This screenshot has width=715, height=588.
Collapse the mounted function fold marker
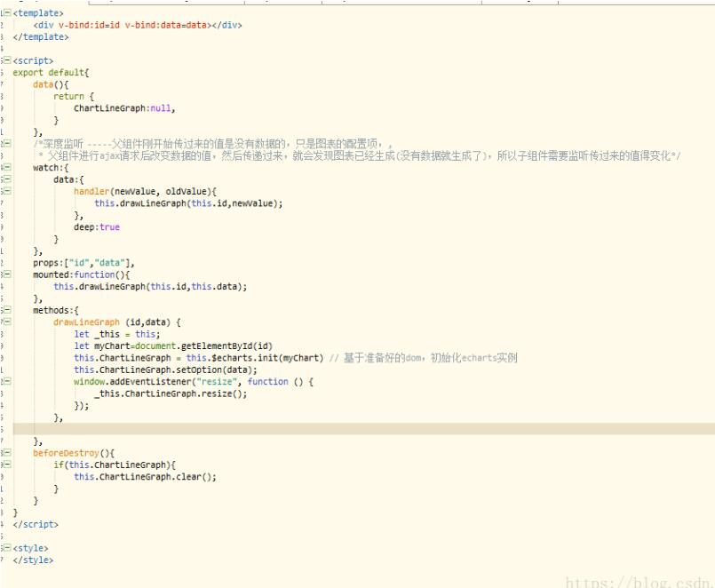9,274
